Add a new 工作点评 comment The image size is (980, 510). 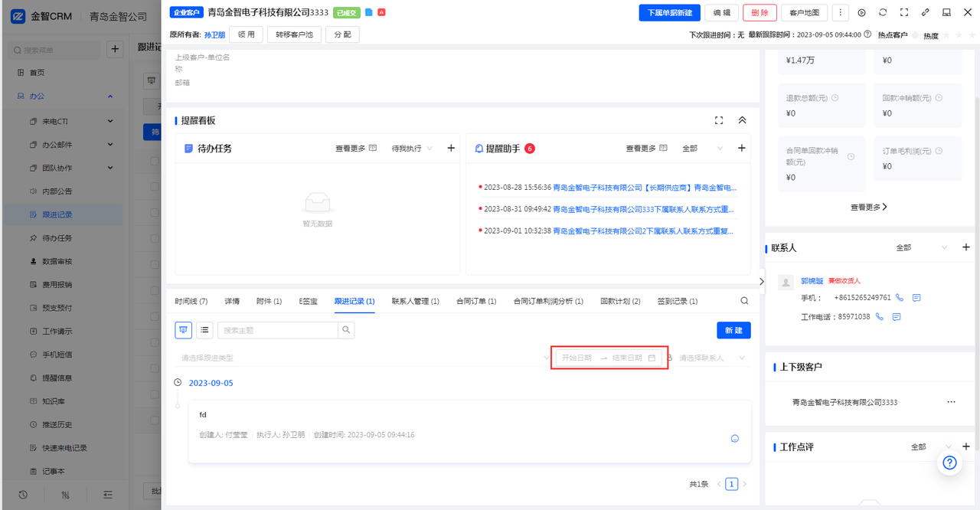tap(965, 446)
